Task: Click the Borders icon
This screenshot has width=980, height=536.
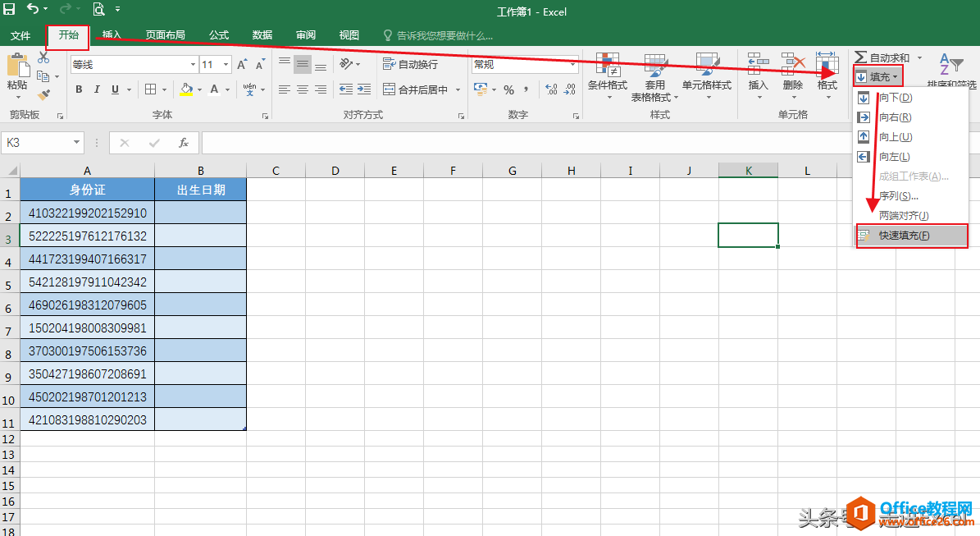Action: [151, 89]
